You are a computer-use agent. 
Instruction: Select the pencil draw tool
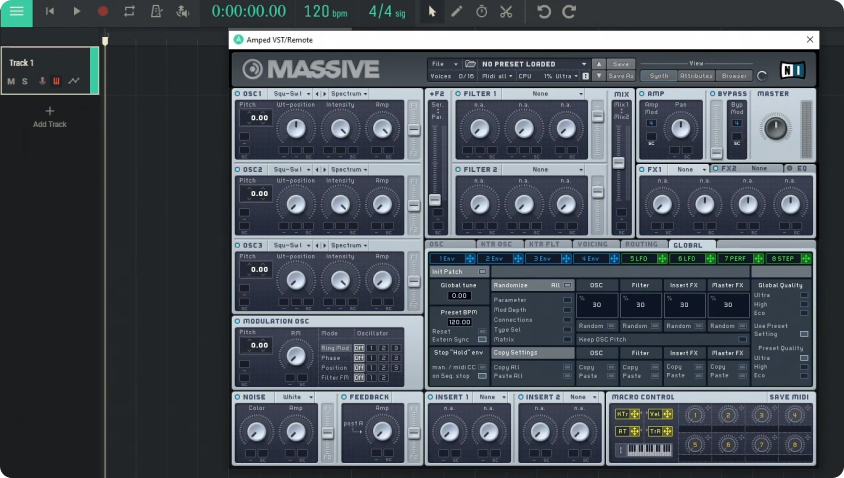point(457,12)
